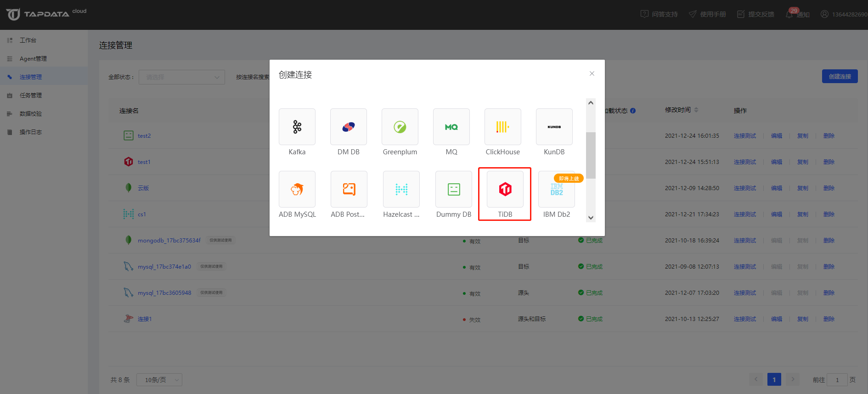Viewport: 868px width, 394px height.
Task: Open the mongodb_17bc375634f connection
Action: (169, 241)
